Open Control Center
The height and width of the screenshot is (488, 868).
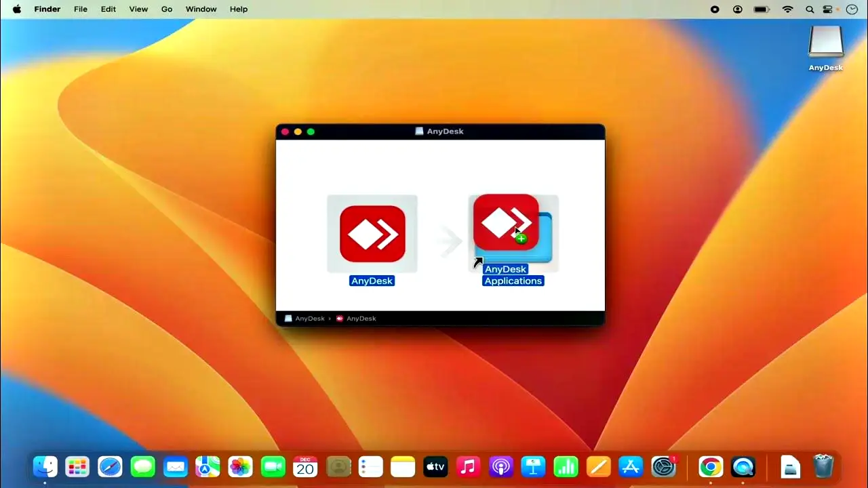coord(828,9)
